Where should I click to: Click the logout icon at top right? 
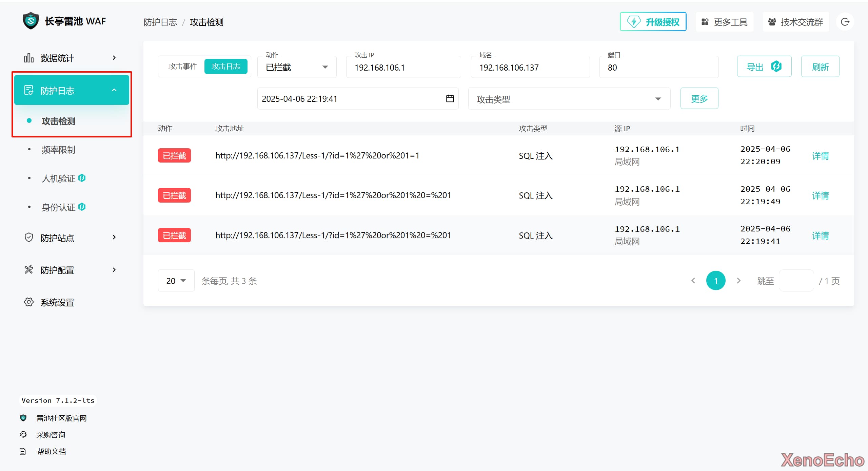845,22
